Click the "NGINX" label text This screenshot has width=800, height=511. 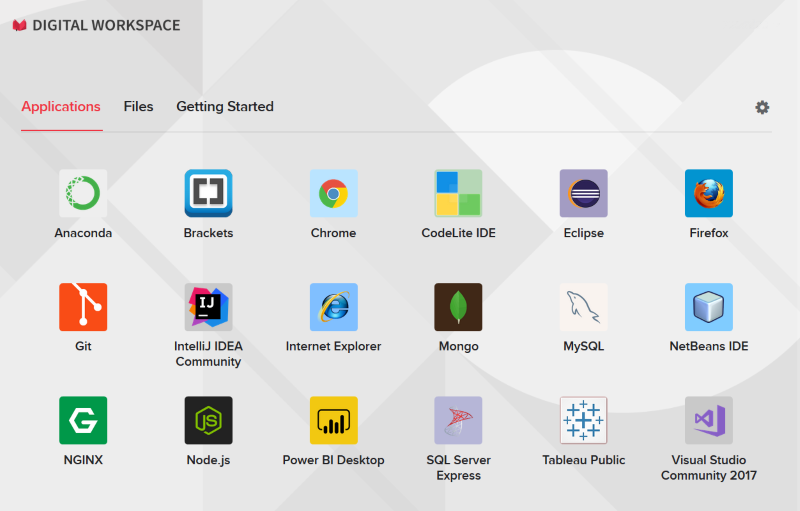pos(83,459)
